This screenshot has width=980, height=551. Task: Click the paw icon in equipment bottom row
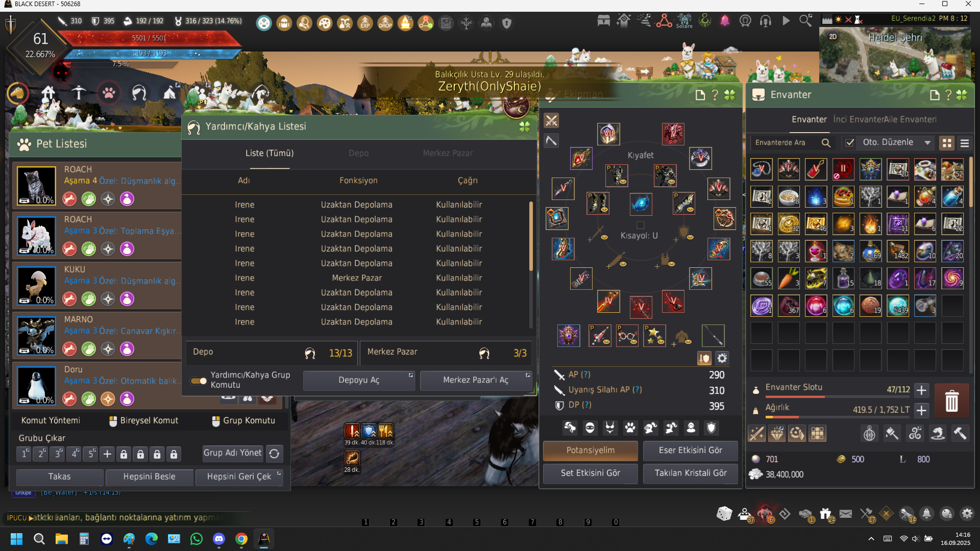click(630, 428)
